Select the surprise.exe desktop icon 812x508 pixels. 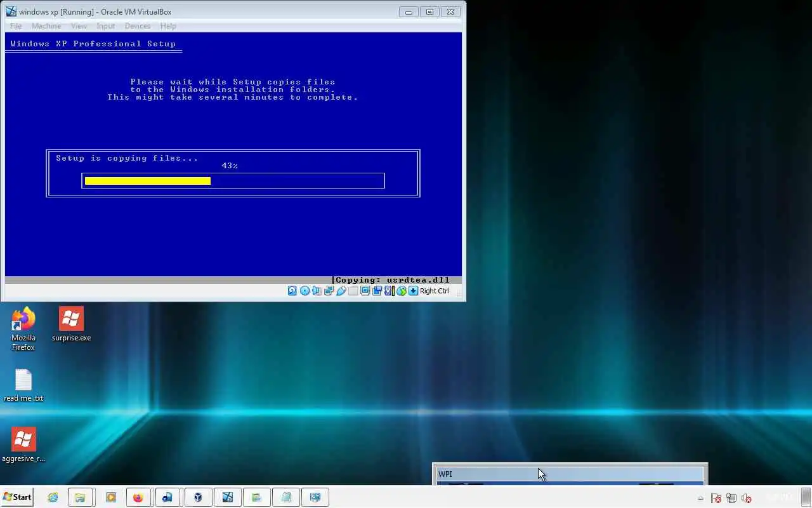click(x=71, y=324)
